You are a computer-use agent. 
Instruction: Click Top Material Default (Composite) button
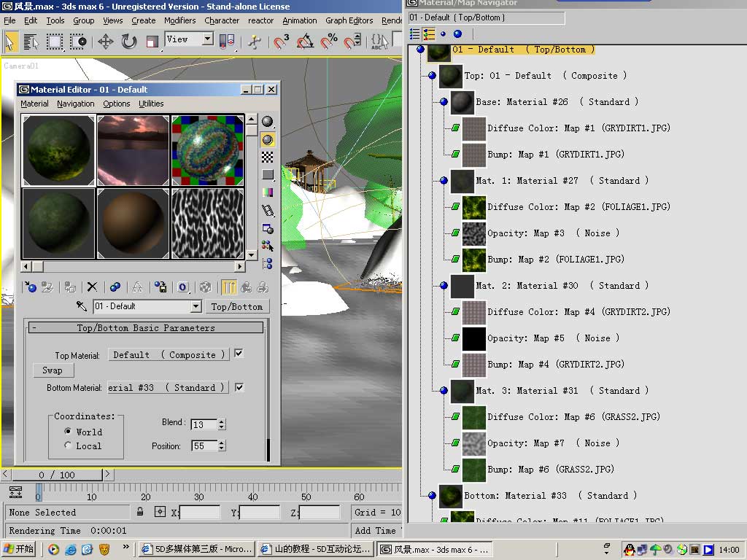point(169,354)
